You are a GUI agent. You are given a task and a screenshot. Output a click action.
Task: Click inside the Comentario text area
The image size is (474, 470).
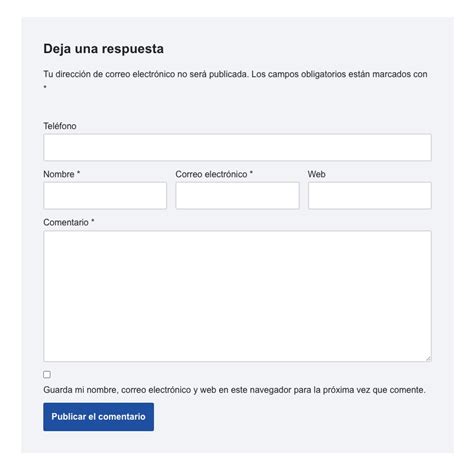coord(237,296)
